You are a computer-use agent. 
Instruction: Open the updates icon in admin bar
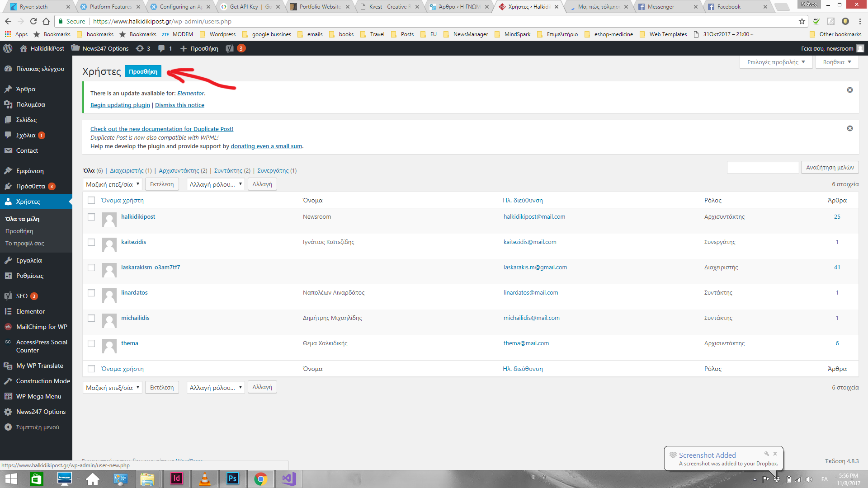click(140, 48)
